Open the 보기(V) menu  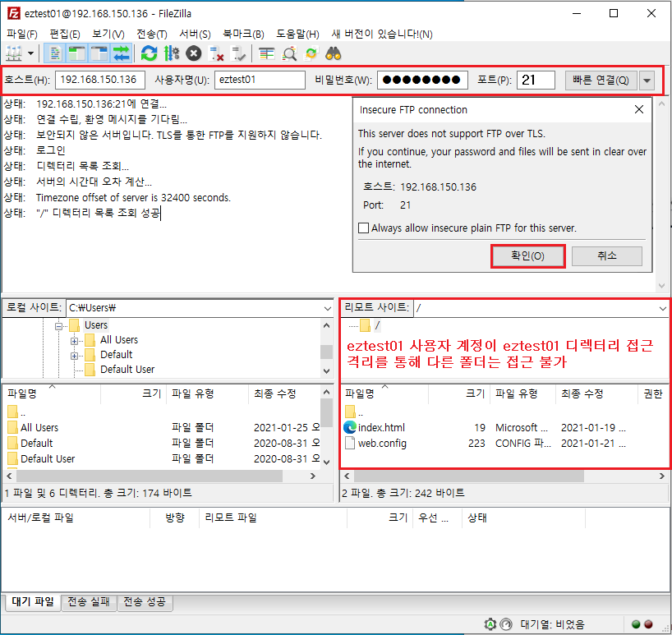(108, 34)
